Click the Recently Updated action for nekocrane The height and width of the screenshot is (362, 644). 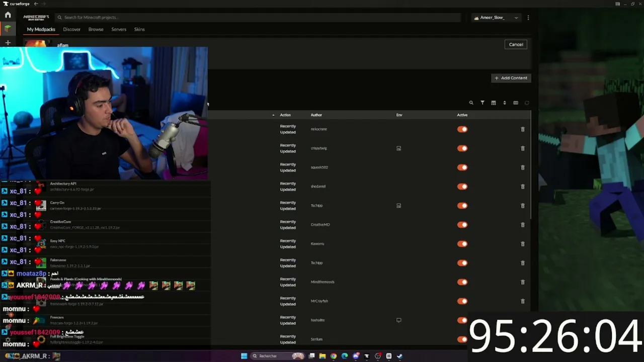click(x=288, y=129)
